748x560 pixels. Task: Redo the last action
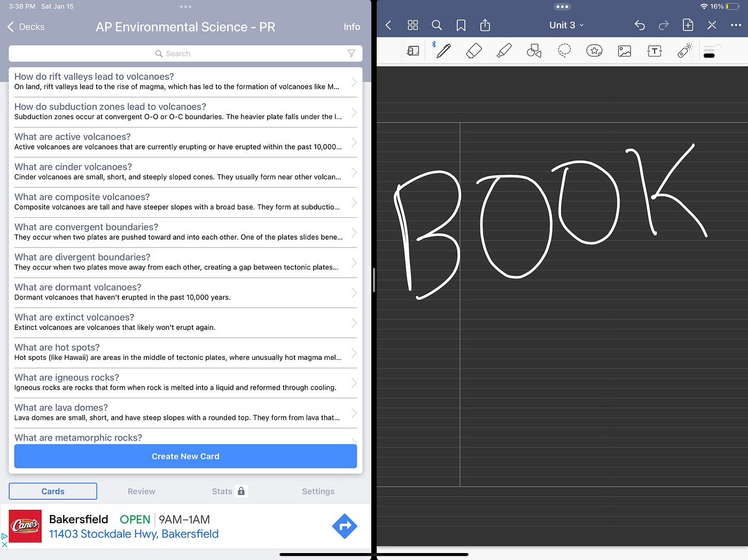point(664,25)
